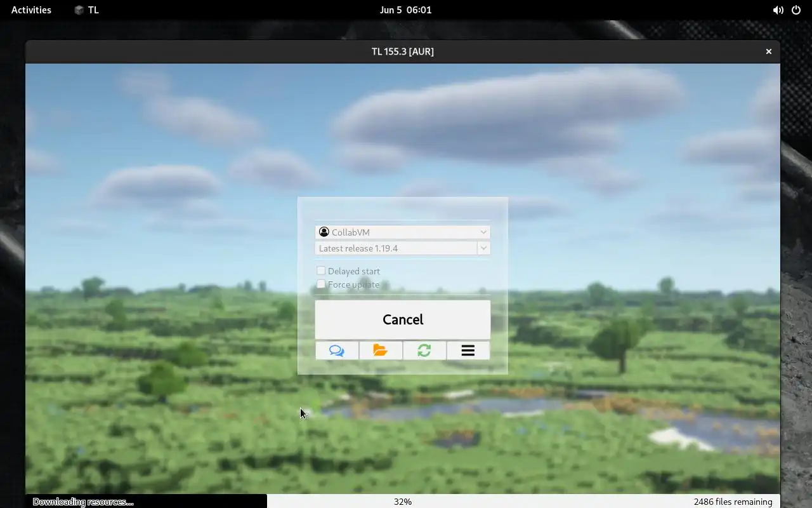Open the hamburger settings menu icon

coord(468,351)
